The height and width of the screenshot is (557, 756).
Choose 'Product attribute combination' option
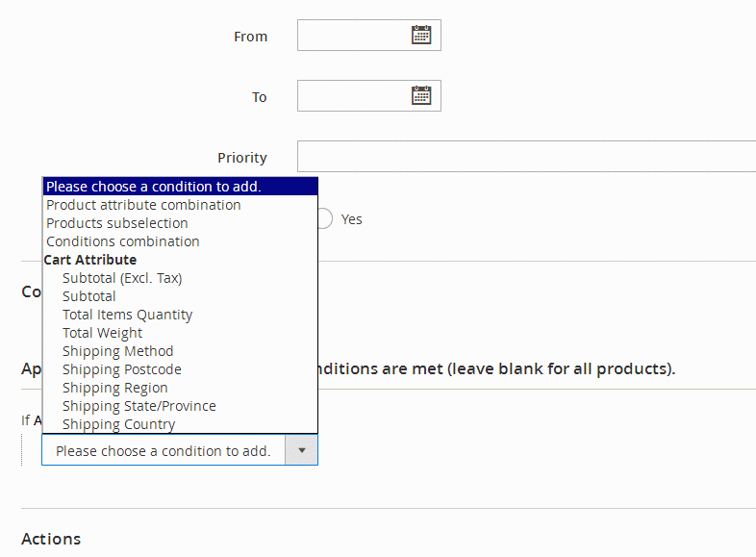coord(143,205)
